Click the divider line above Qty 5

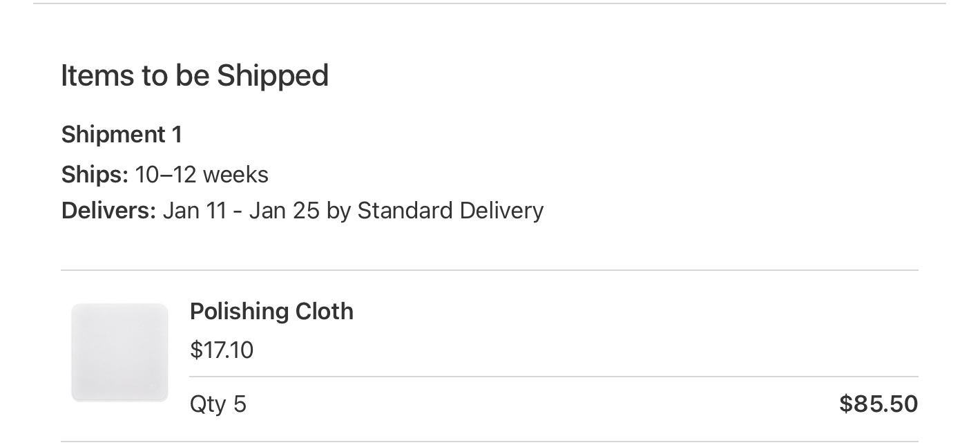[x=553, y=377]
